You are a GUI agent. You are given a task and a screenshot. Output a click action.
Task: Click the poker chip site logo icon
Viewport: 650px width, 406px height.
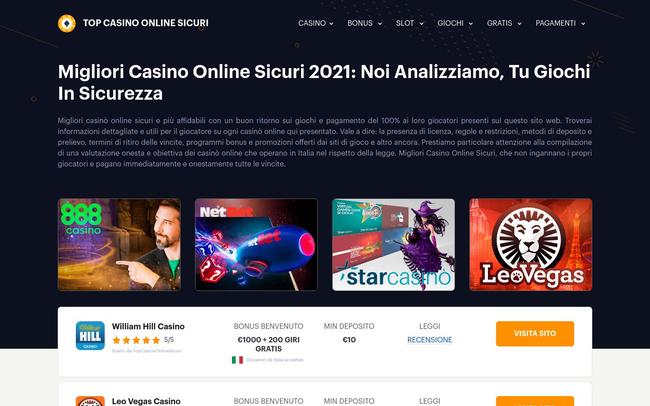click(67, 23)
